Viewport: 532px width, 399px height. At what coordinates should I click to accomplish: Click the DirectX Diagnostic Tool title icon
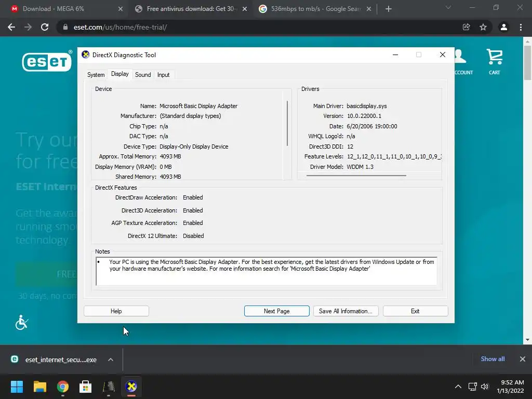coord(86,55)
